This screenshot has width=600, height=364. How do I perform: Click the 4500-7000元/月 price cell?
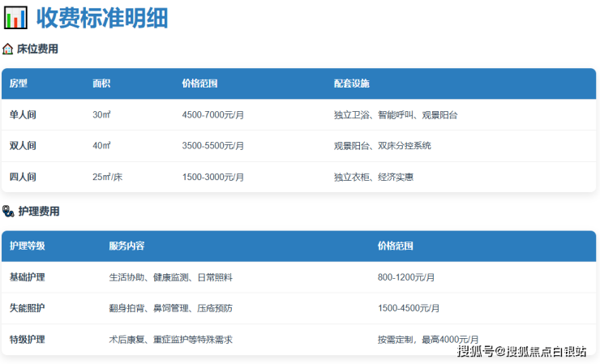(213, 115)
